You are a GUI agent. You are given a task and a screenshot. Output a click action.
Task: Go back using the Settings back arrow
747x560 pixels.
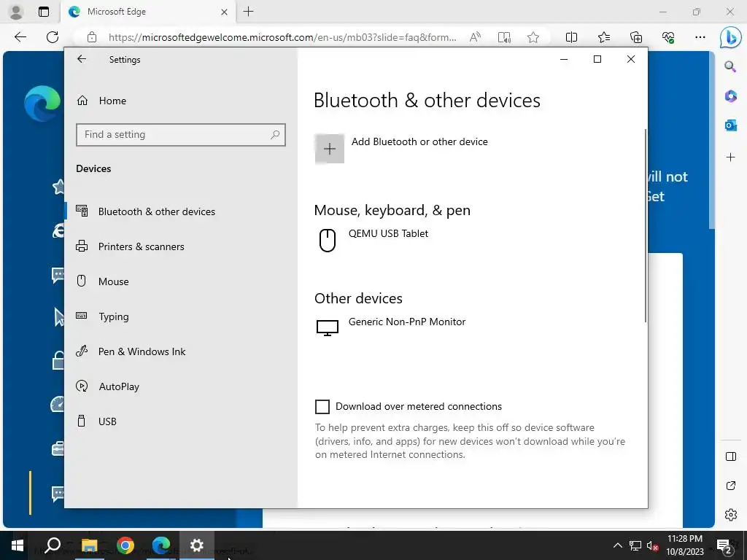(82, 59)
